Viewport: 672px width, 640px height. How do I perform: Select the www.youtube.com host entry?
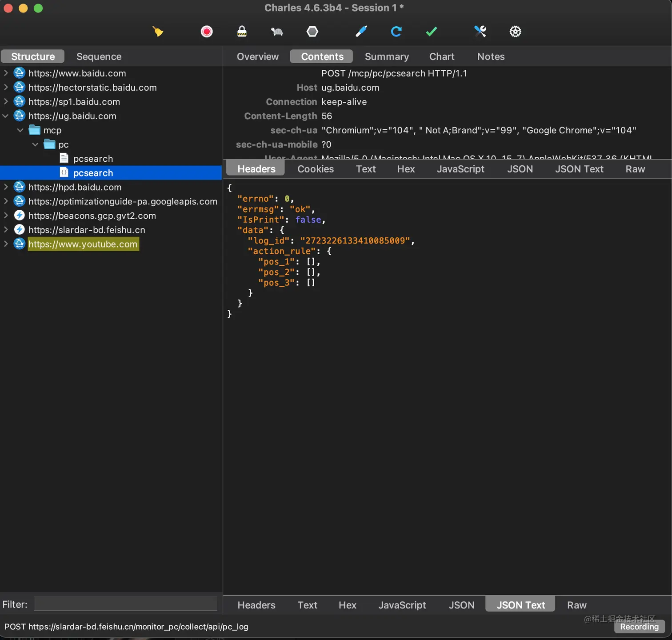coord(83,244)
